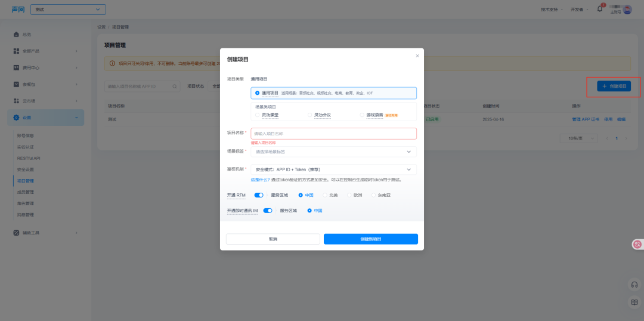The height and width of the screenshot is (321, 644).
Task: Expand the 云市场 sidebar chevron
Action: (x=76, y=101)
